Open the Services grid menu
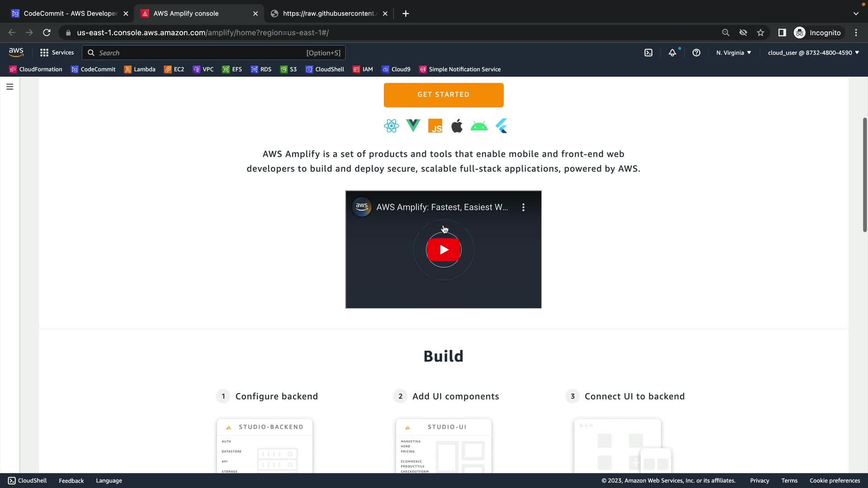The image size is (868, 488). coord(57,53)
